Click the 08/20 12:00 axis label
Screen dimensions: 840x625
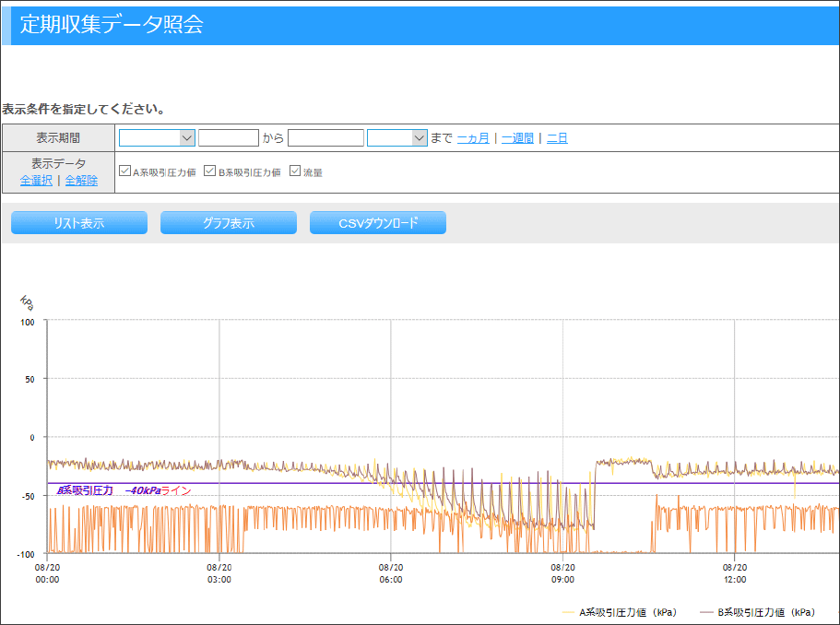click(x=735, y=573)
